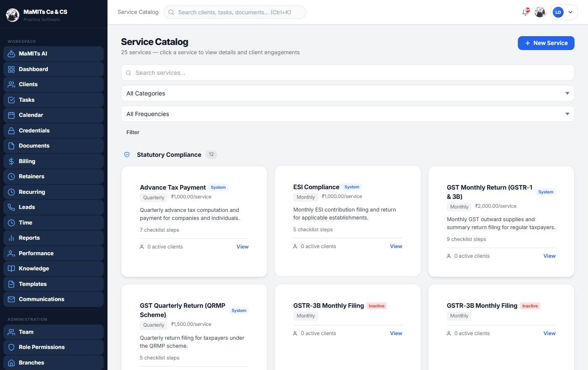The width and height of the screenshot is (588, 370).
Task: Click the Credentials lock icon
Action: coord(11,130)
